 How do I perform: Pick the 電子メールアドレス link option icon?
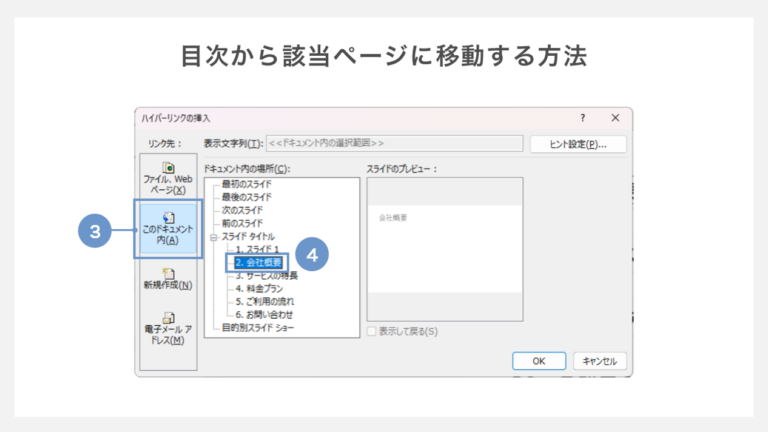[x=168, y=319]
